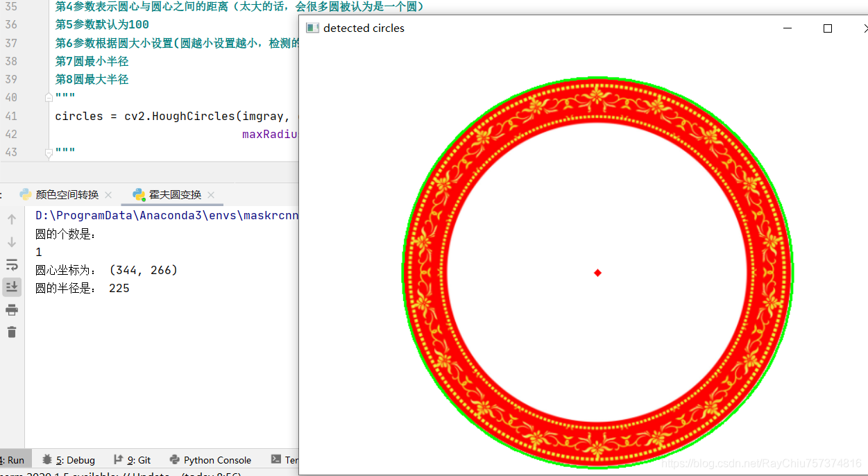Collapse the docstring fold marker at line 43
This screenshot has width=868, height=476.
click(49, 152)
